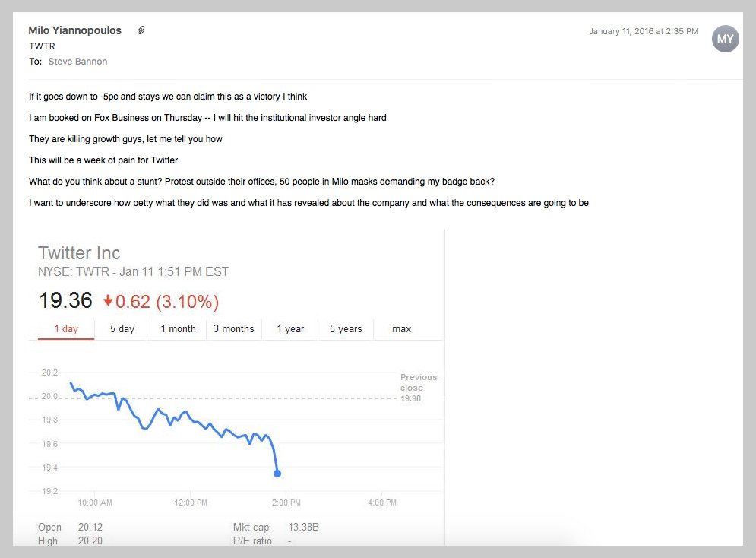Click the Twitter Inc stock title

(x=79, y=252)
